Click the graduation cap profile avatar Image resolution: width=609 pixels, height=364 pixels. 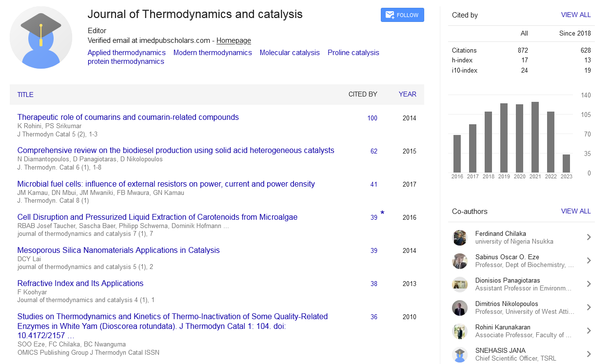coord(41,38)
